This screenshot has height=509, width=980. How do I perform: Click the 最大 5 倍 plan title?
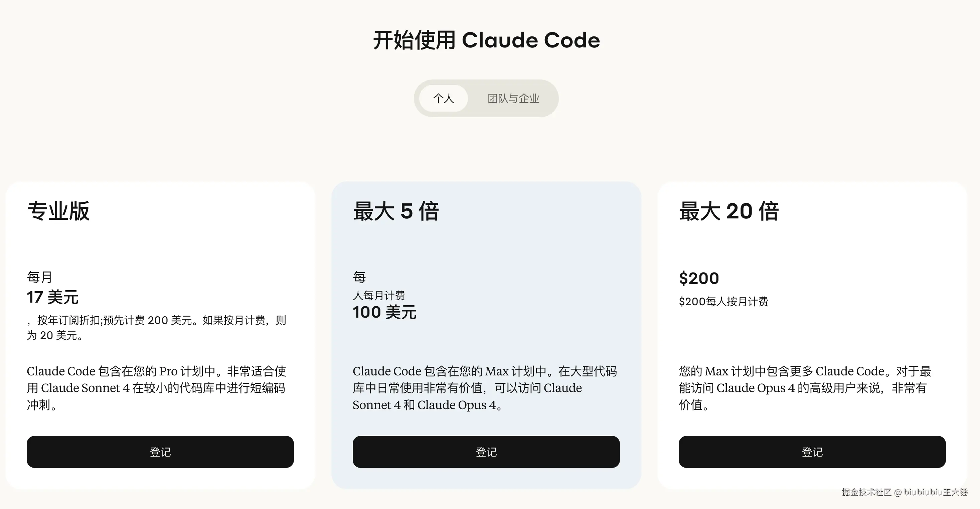396,211
